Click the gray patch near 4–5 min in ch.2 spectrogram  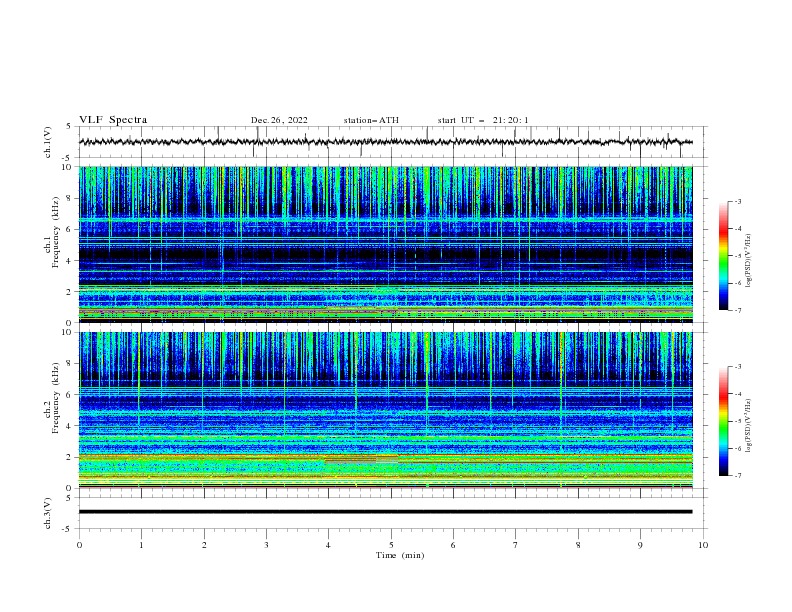[351, 460]
